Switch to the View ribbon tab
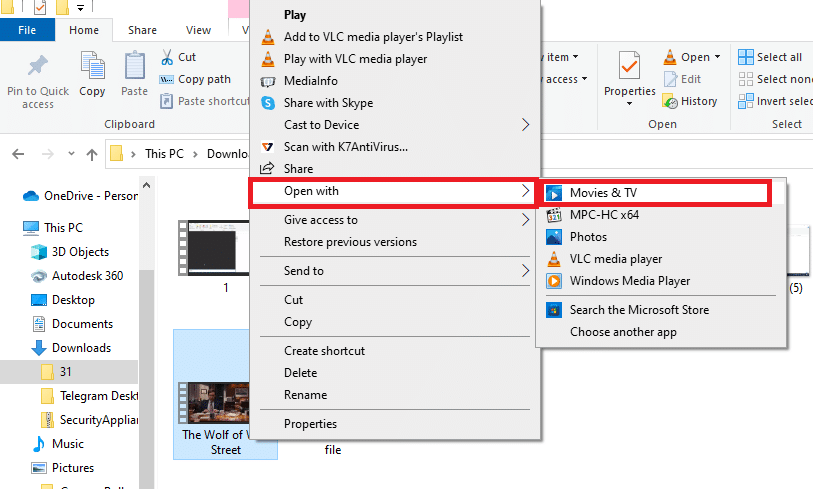813x489 pixels. tap(199, 30)
